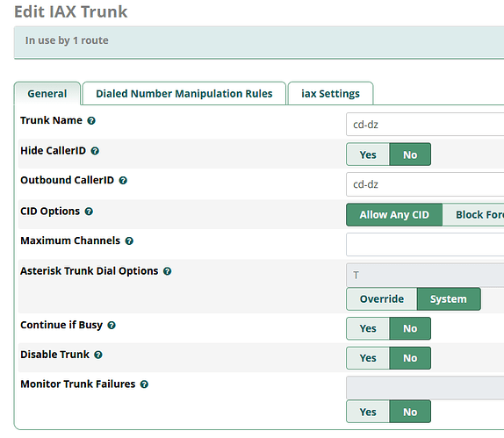
Task: Set Continue if Busy to No
Action: point(410,328)
